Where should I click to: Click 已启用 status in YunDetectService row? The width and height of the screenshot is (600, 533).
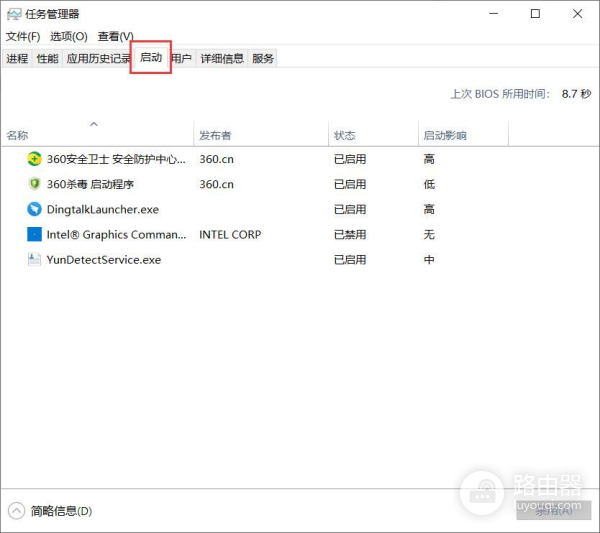click(x=350, y=259)
